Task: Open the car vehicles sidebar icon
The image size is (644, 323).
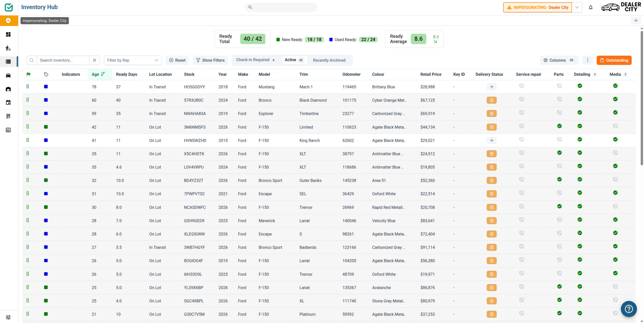Action: [x=8, y=75]
